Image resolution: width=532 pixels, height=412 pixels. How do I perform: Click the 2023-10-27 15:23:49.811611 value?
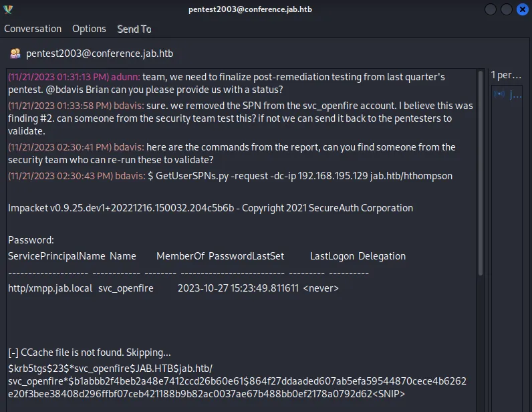point(238,288)
